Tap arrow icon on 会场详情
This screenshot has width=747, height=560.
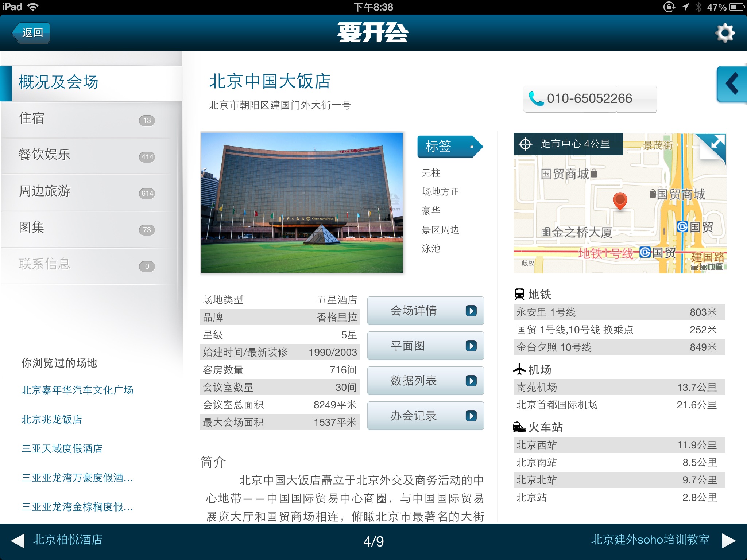(471, 311)
